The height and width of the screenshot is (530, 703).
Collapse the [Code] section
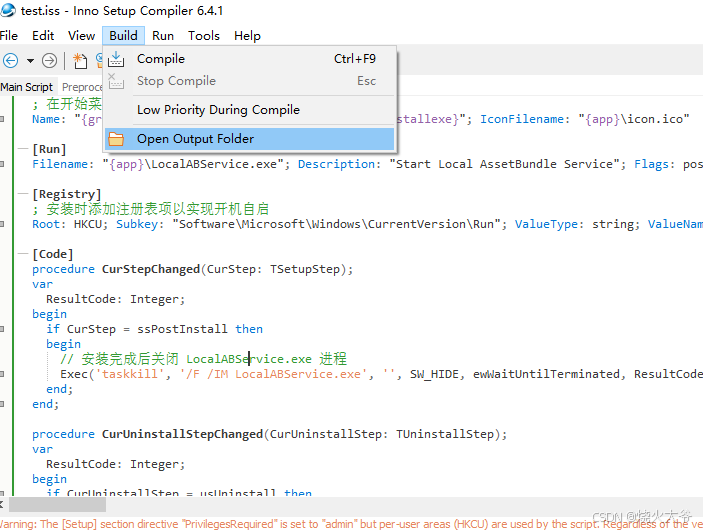click(x=22, y=254)
